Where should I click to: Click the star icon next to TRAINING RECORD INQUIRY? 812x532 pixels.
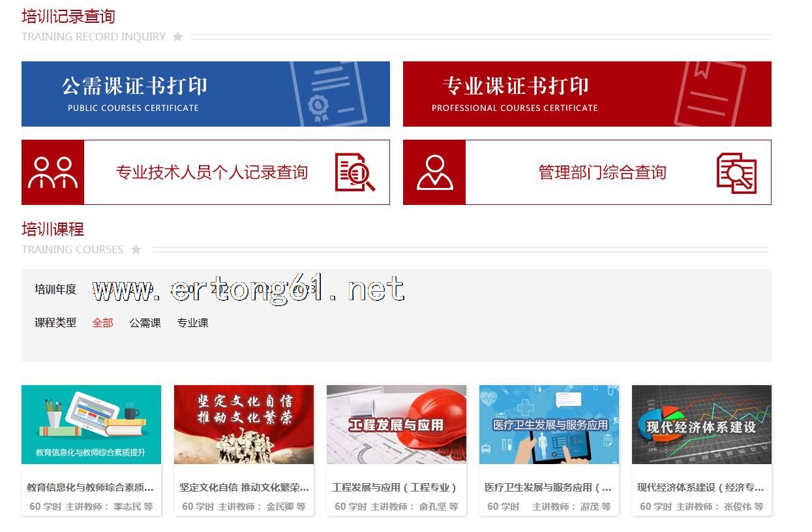(x=178, y=37)
